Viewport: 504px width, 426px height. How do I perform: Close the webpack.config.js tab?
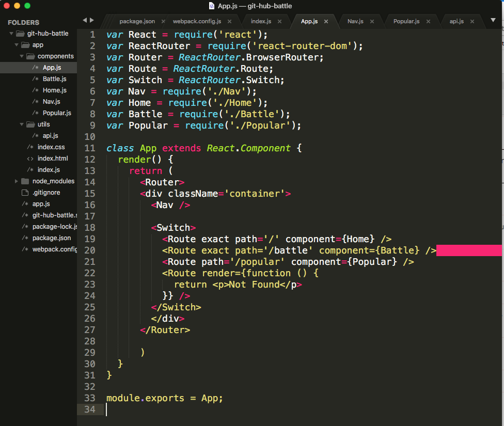coord(229,21)
